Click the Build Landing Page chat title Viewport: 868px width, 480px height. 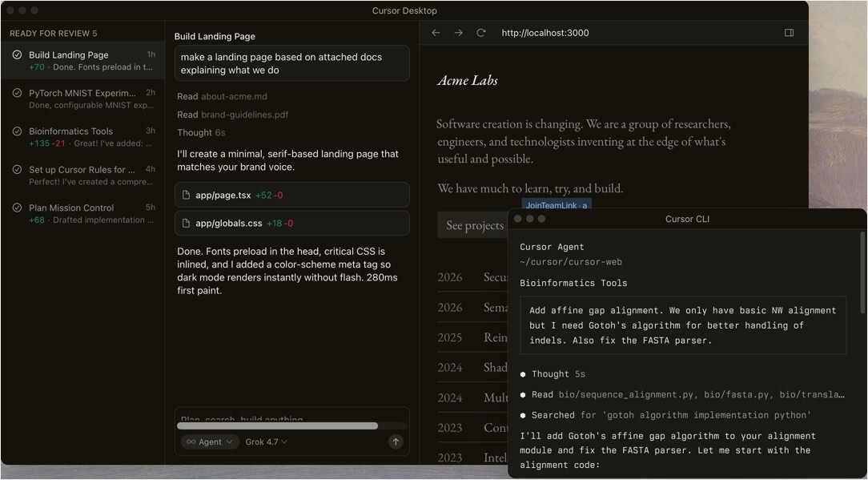[x=215, y=37]
